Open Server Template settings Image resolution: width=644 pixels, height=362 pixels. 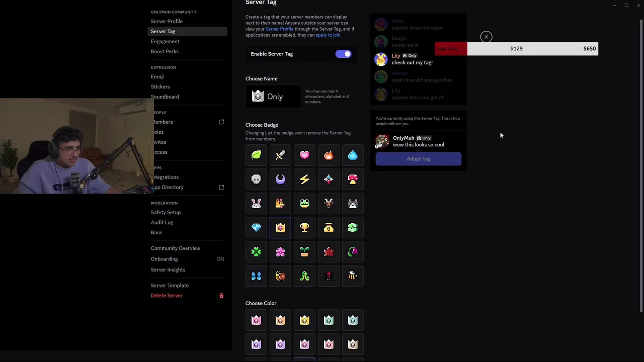tap(188, 285)
